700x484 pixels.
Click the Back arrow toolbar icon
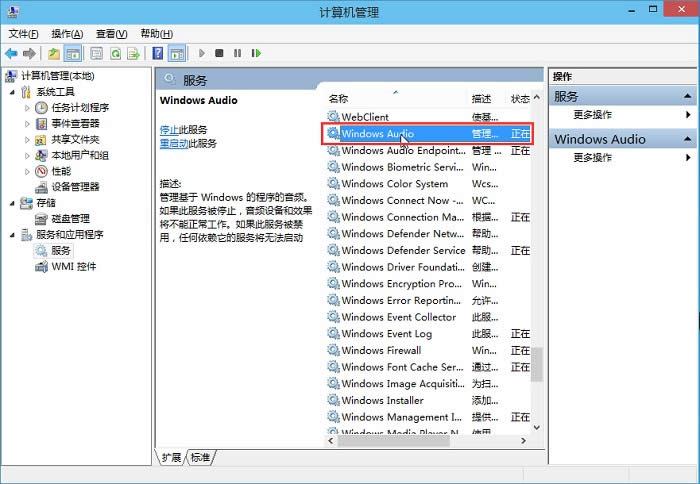click(x=11, y=53)
